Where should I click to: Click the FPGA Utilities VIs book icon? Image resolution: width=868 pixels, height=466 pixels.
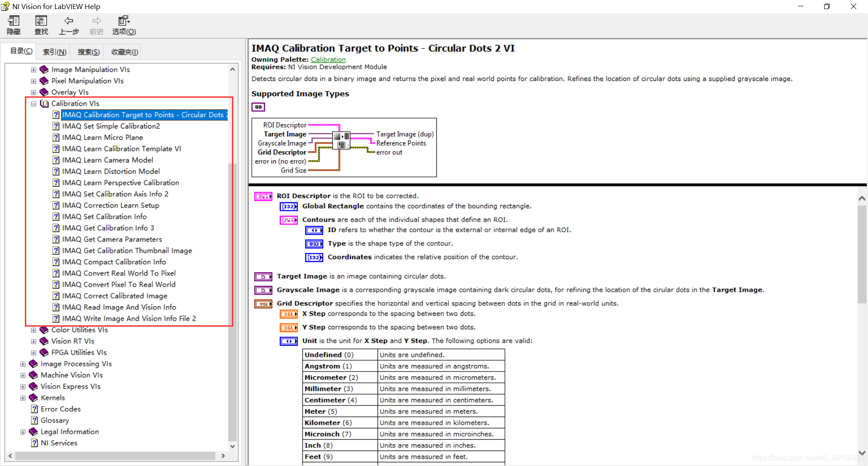44,352
